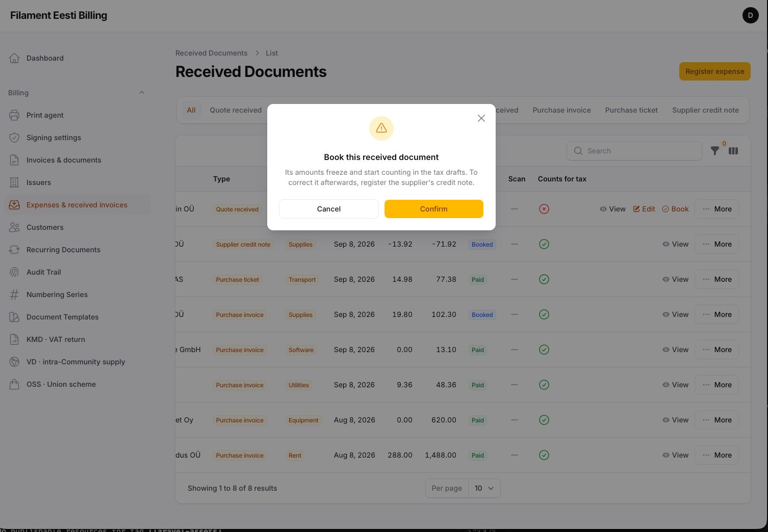This screenshot has width=768, height=532.
Task: Click Counts for tax column header
Action: click(562, 179)
